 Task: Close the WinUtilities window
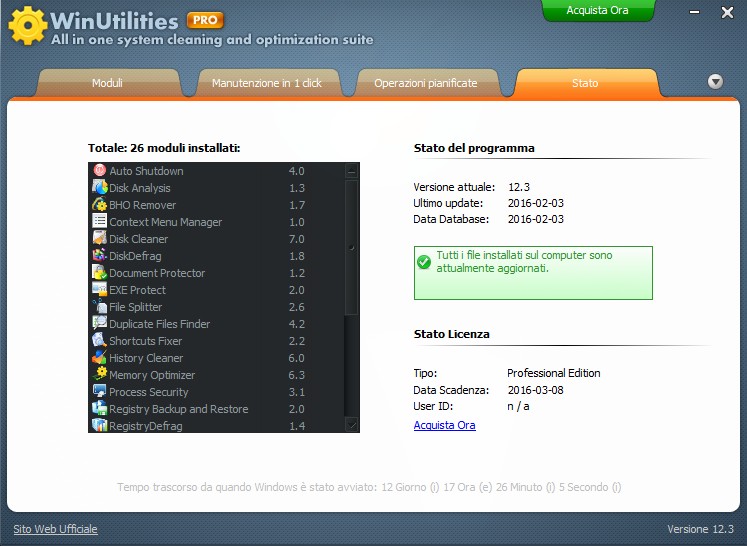(x=727, y=12)
